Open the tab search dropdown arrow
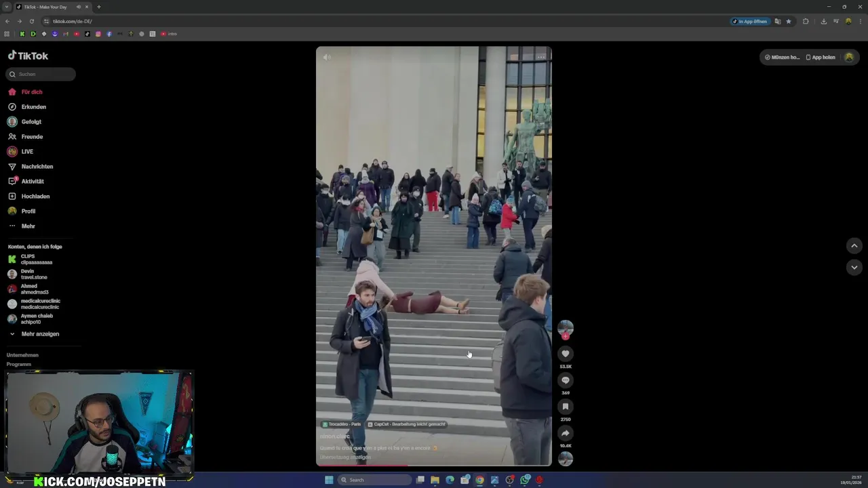This screenshot has height=488, width=868. click(7, 7)
